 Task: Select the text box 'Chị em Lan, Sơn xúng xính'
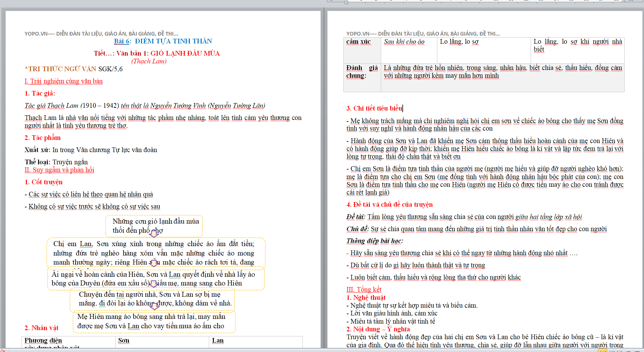(x=156, y=253)
